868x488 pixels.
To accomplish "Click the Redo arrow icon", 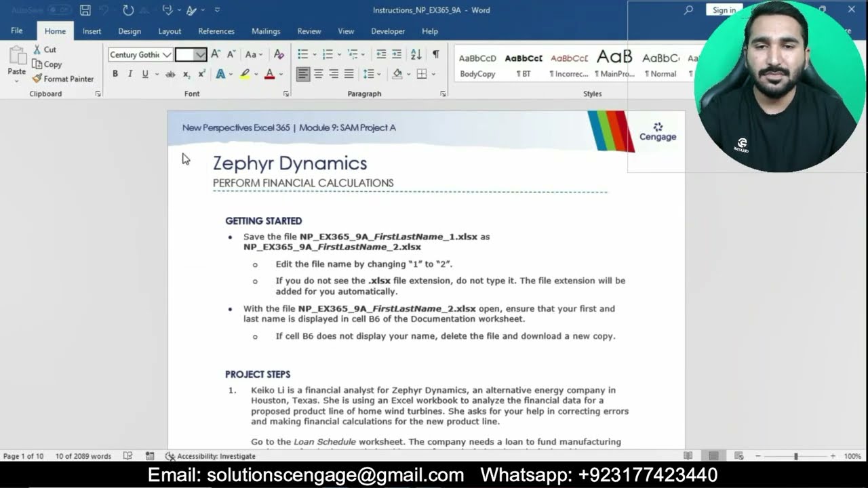I will (128, 10).
